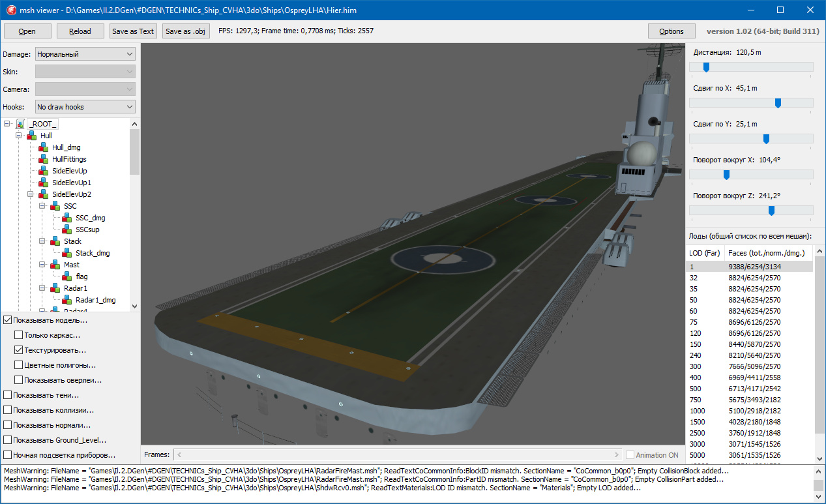Click the msh viewer app icon in title bar
This screenshot has width=826, height=504.
pyautogui.click(x=10, y=10)
